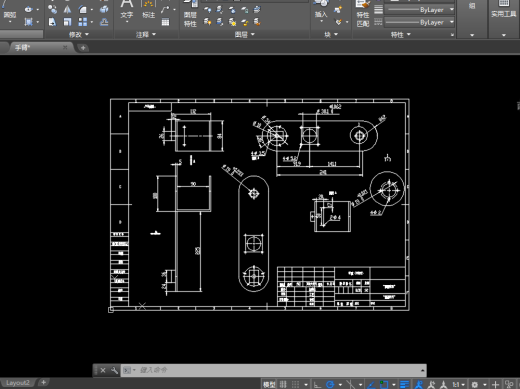This screenshot has width=520, height=389.
Task: Open the 文字 text tool
Action: pos(127,10)
